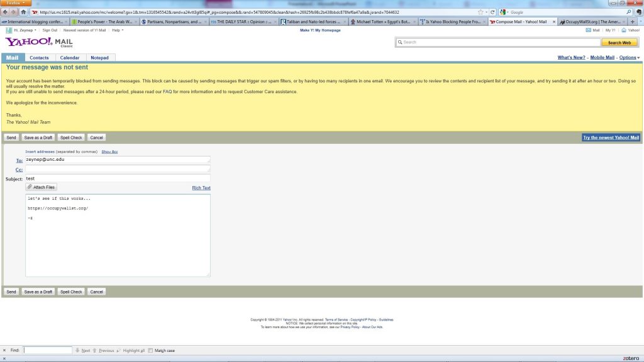
Task: Click in the Find text field
Action: pyautogui.click(x=47, y=350)
